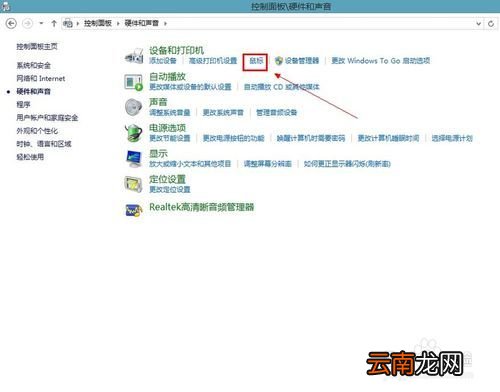This screenshot has width=500, height=392.
Task: Click 放大或缩小文本和其他项目 link
Action: (x=190, y=164)
